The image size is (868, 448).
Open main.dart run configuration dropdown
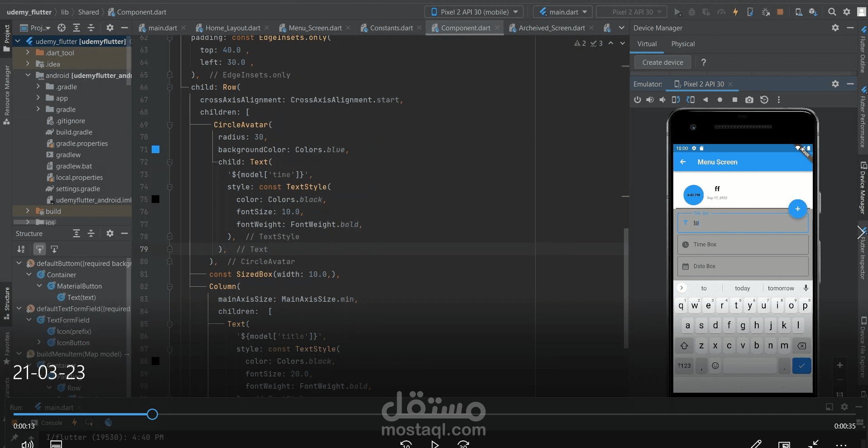(563, 12)
